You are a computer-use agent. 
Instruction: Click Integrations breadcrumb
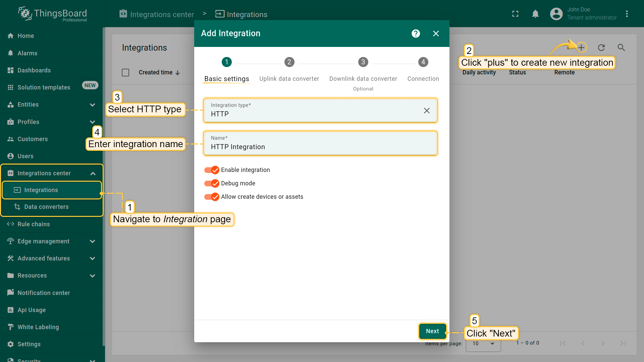(x=241, y=14)
